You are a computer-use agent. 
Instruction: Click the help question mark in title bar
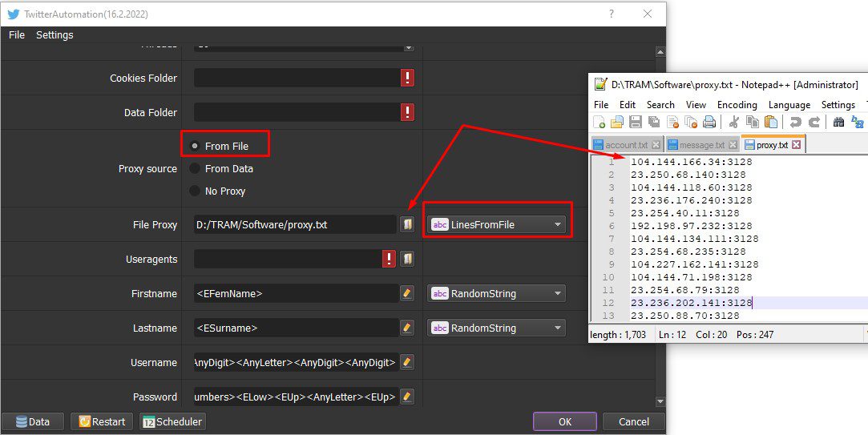(612, 14)
